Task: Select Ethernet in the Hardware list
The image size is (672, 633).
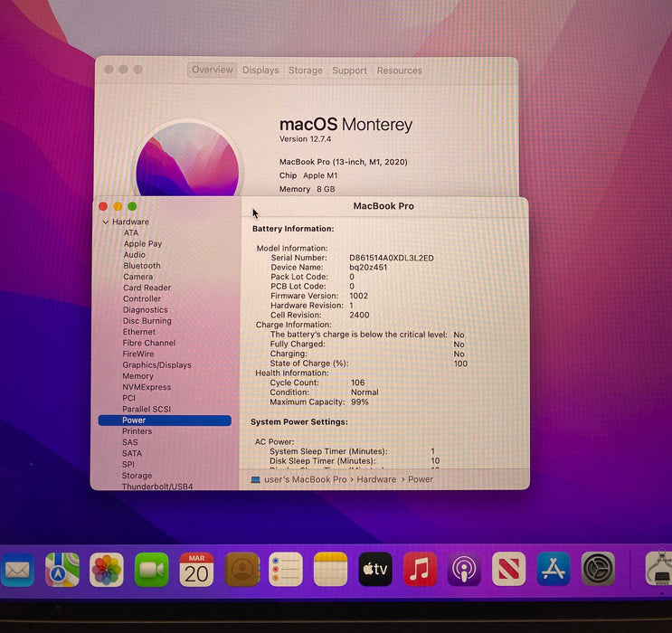Action: click(x=139, y=332)
